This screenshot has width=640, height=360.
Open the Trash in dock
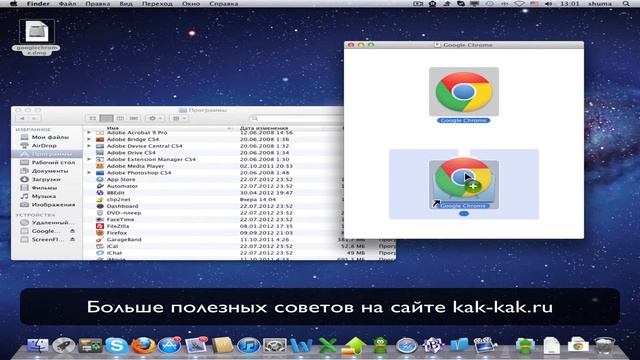click(604, 345)
